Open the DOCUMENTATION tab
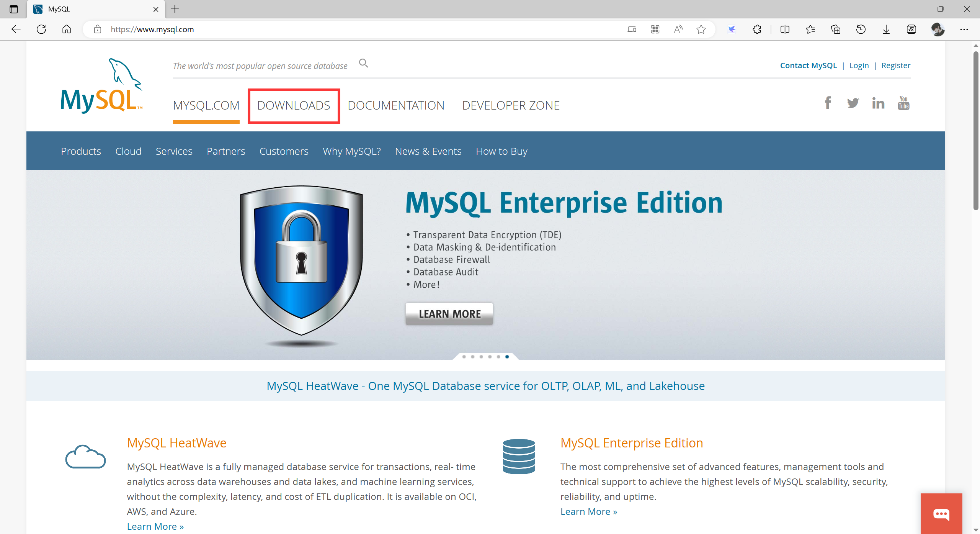 point(396,105)
